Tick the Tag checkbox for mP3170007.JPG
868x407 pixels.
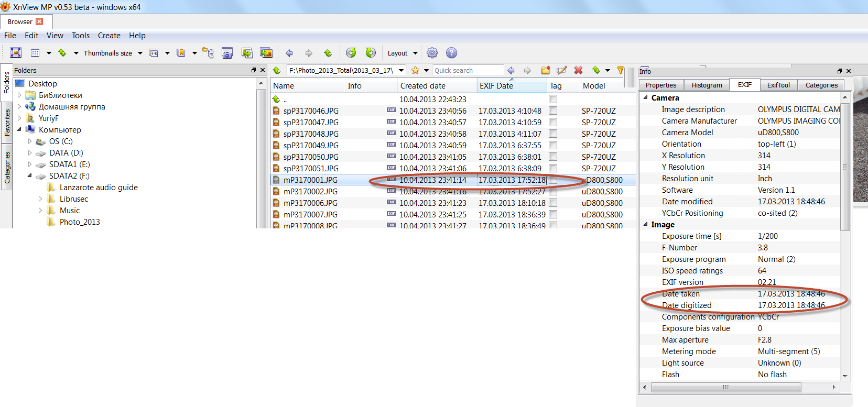553,214
